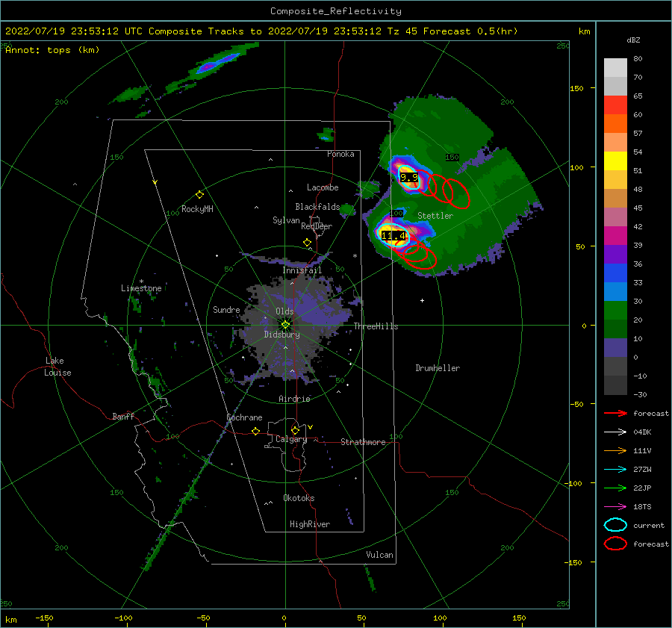Click the 'Annot: tops (km)' annotation text
This screenshot has width=672, height=628.
pyautogui.click(x=52, y=50)
